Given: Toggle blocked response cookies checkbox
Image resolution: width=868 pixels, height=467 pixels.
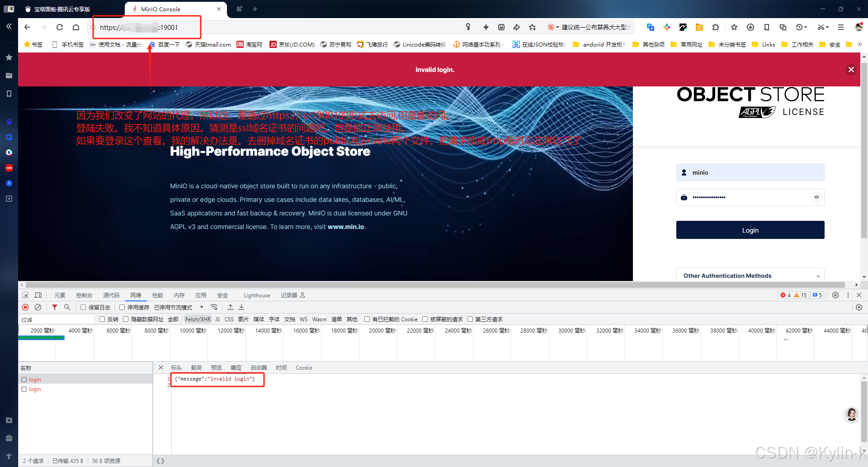Looking at the screenshot, I should [x=367, y=319].
